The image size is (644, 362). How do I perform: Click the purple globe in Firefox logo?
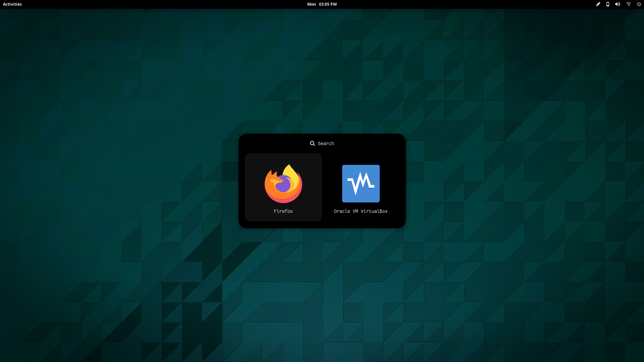click(x=283, y=185)
